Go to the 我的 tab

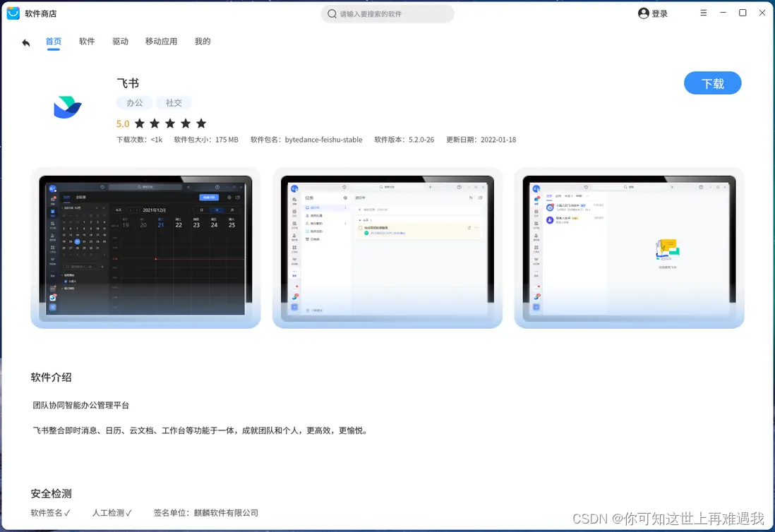point(202,42)
